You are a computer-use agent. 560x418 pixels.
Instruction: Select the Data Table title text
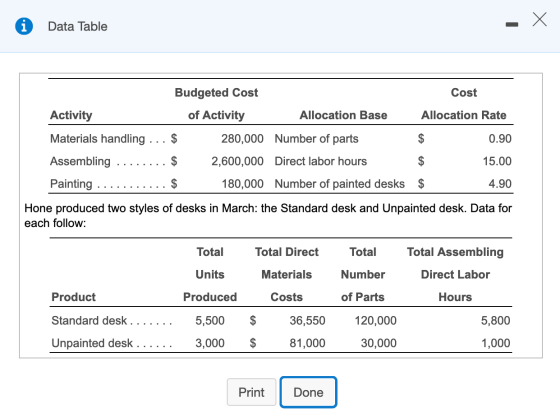click(78, 26)
